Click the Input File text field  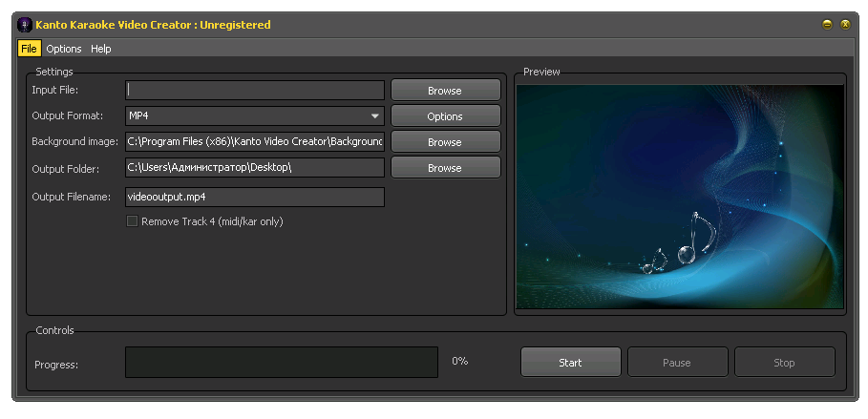tap(255, 91)
